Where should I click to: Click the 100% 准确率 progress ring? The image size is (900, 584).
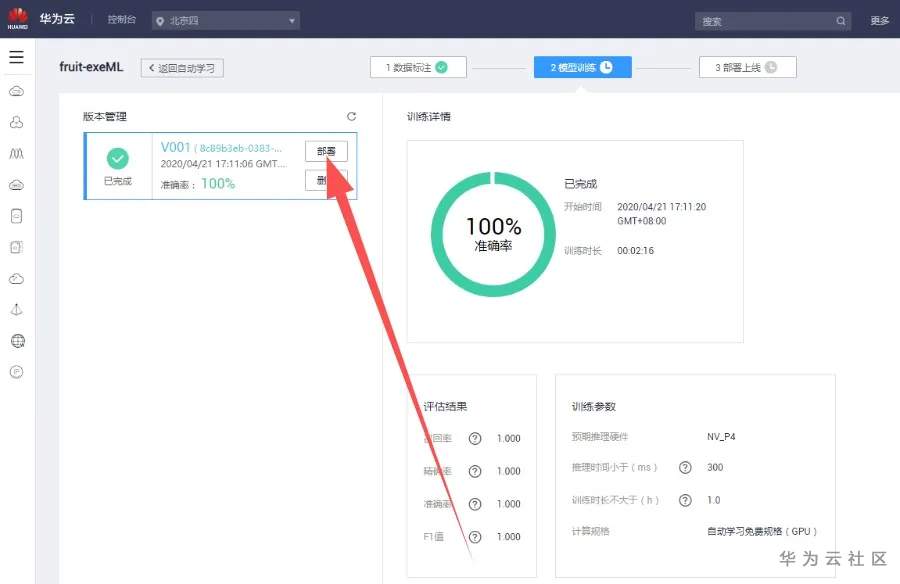493,234
